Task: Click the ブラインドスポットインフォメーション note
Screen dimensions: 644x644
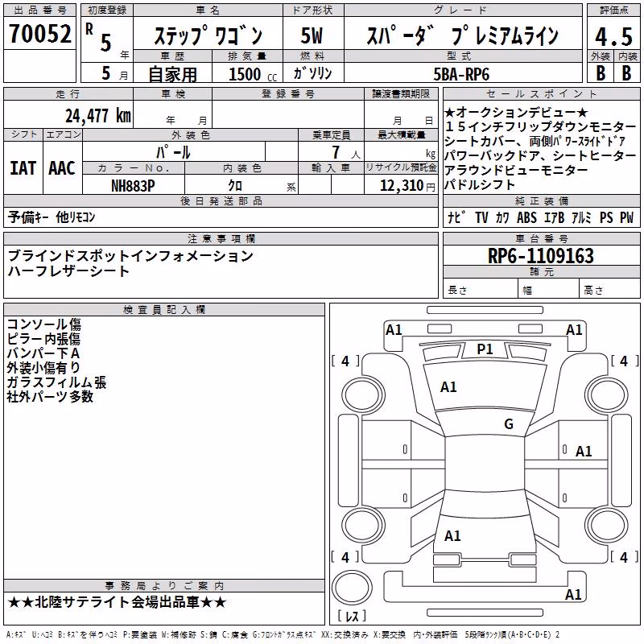Action: pos(130,256)
